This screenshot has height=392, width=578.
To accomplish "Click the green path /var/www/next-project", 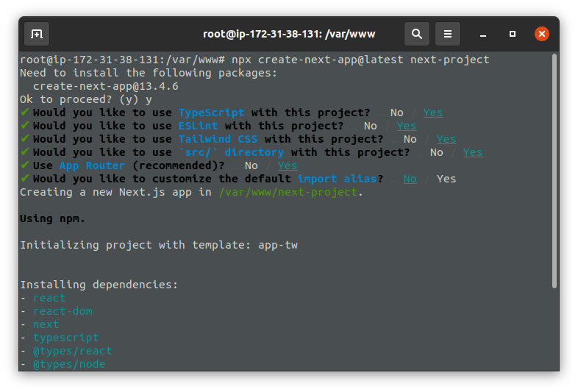I will 288,192.
